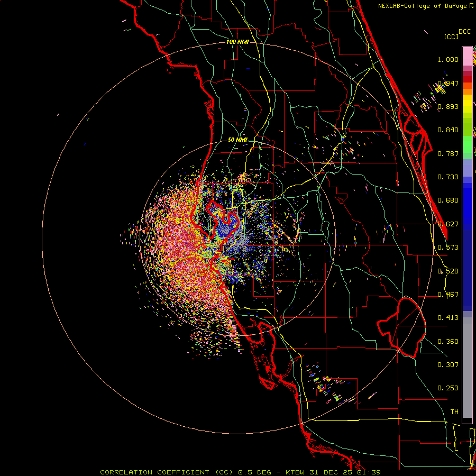Pick the bright green band on the color bar
This screenshot has width=476, height=476.
click(467, 144)
